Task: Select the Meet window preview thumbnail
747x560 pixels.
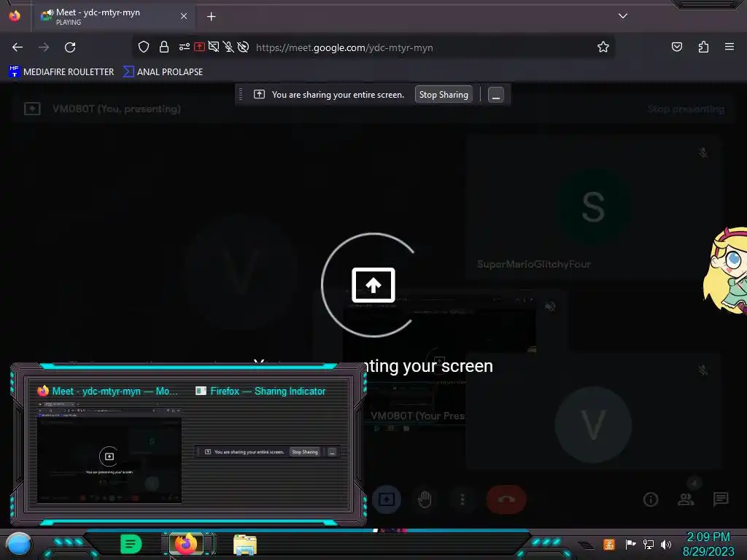Action: (109, 454)
